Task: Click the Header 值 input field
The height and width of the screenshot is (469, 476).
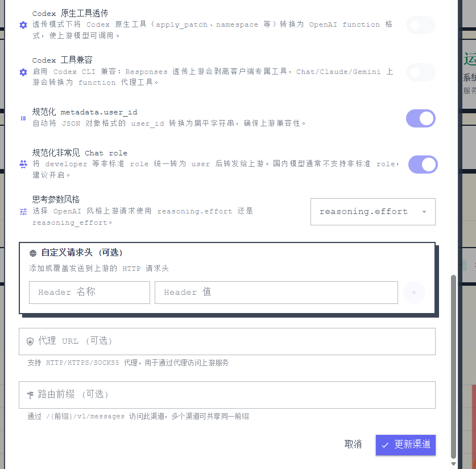Action: pos(276,293)
